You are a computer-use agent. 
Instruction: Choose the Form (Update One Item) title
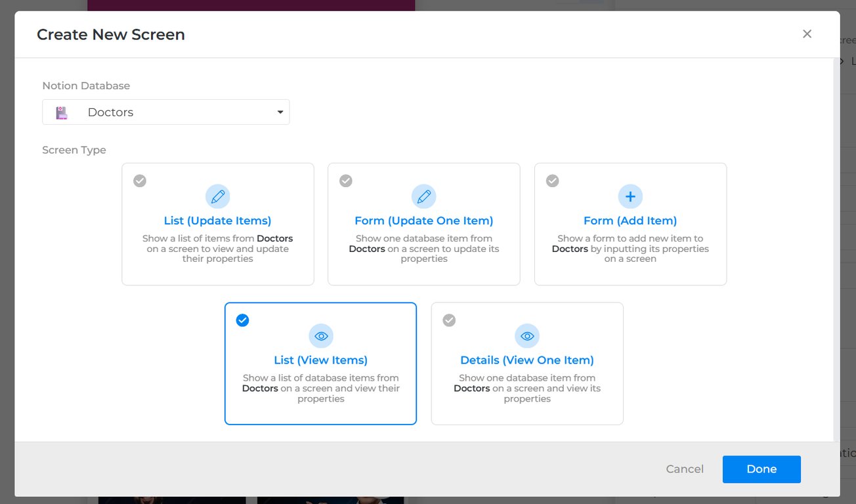(x=424, y=220)
